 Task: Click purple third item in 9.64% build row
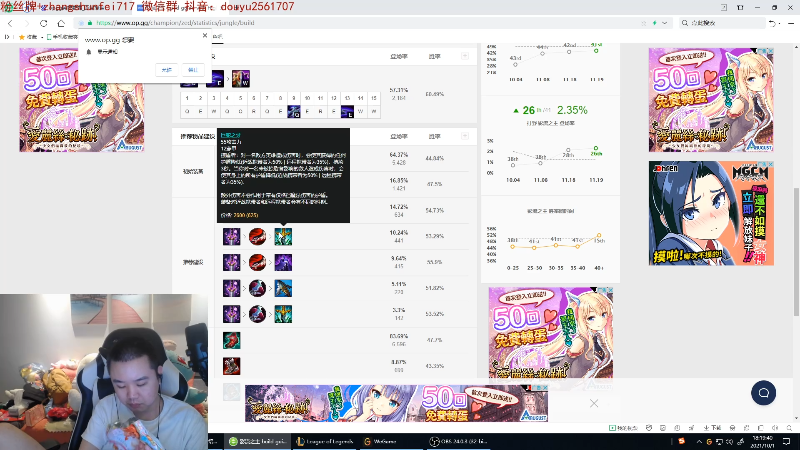click(283, 262)
